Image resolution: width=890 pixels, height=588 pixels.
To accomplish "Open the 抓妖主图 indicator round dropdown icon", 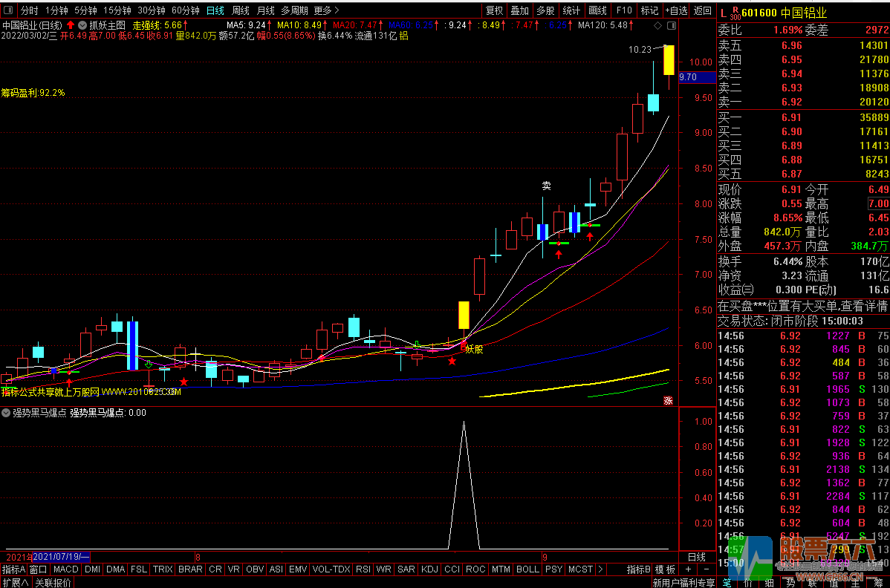I will (82, 25).
